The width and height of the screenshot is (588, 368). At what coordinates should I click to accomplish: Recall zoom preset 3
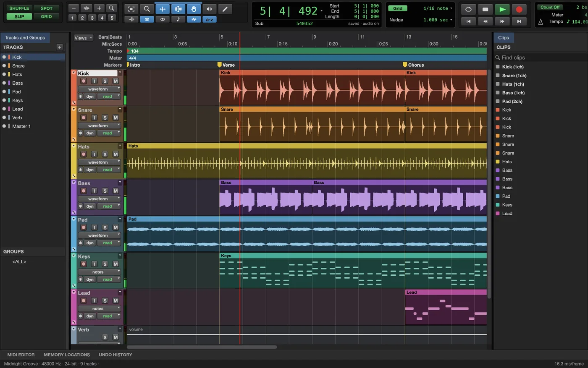92,18
